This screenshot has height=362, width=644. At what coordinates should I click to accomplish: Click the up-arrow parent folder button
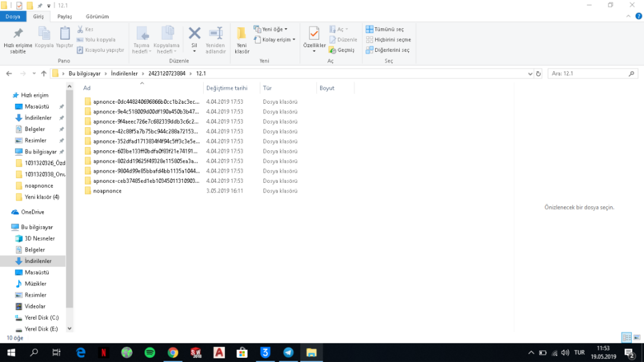pyautogui.click(x=43, y=74)
